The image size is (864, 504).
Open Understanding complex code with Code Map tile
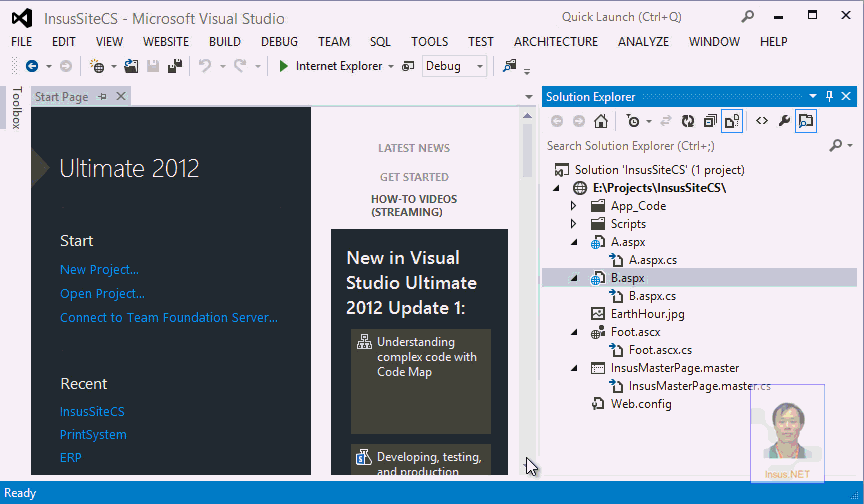point(421,381)
